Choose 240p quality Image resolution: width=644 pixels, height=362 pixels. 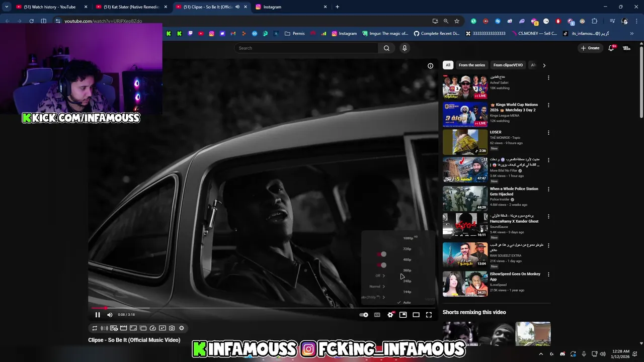click(407, 281)
